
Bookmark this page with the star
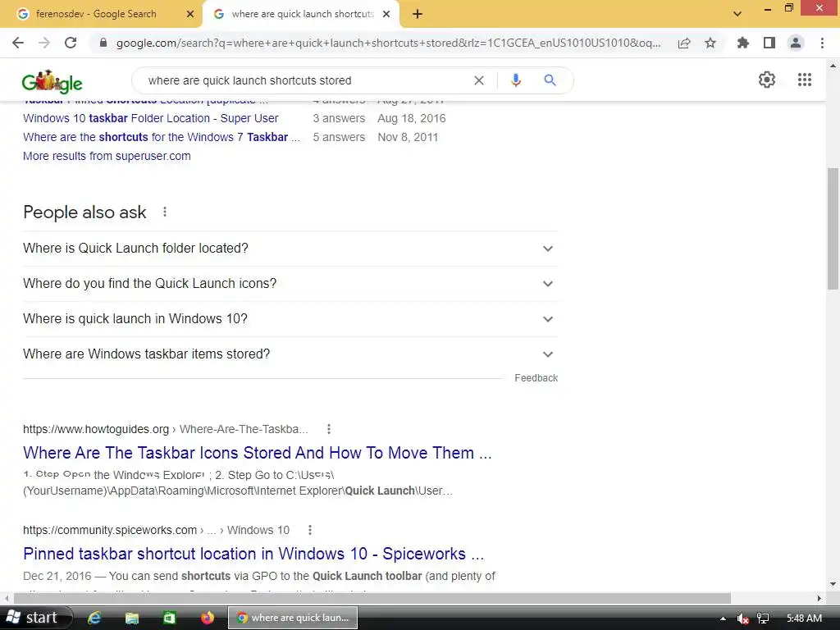click(710, 43)
